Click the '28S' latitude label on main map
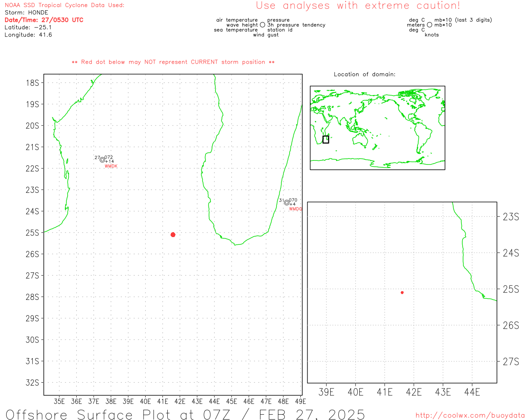525x420 pixels. [x=32, y=297]
